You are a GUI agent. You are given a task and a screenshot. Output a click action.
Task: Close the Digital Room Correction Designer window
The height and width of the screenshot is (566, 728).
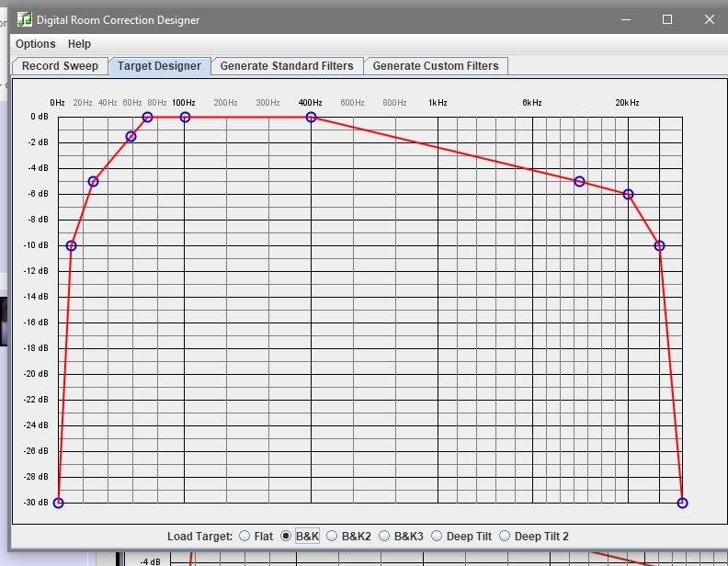click(709, 19)
